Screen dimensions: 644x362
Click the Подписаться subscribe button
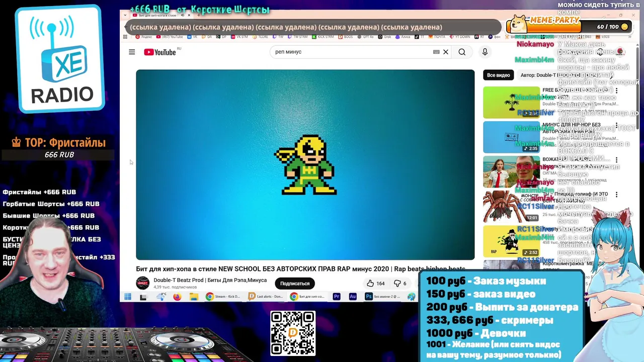coord(295,284)
